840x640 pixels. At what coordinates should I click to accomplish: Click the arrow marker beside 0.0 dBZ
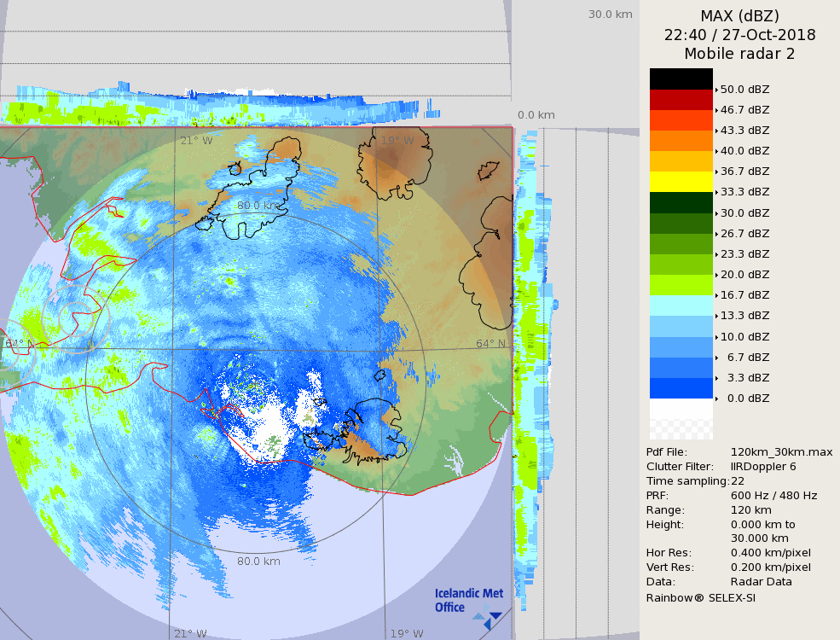(716, 399)
